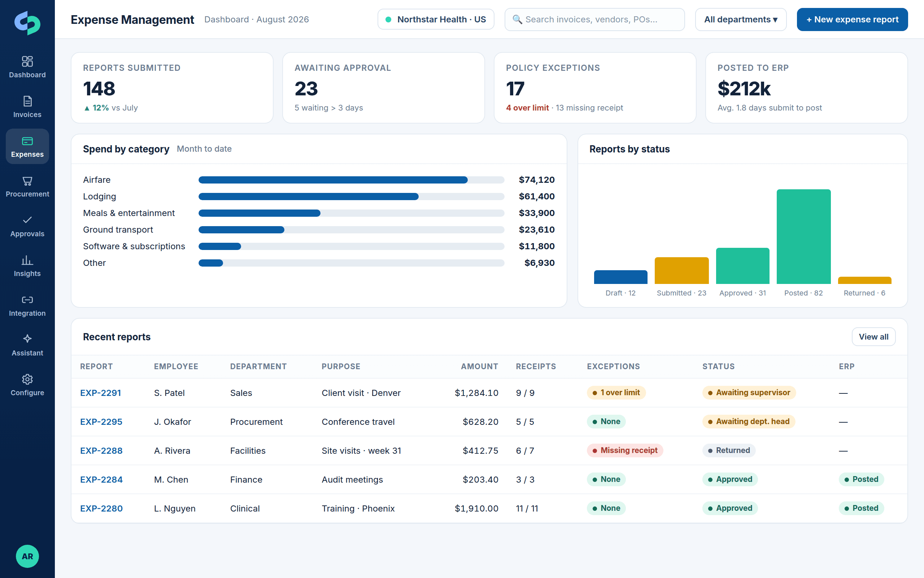Open the Assistant sparkle icon
This screenshot has width=924, height=578.
click(x=27, y=339)
